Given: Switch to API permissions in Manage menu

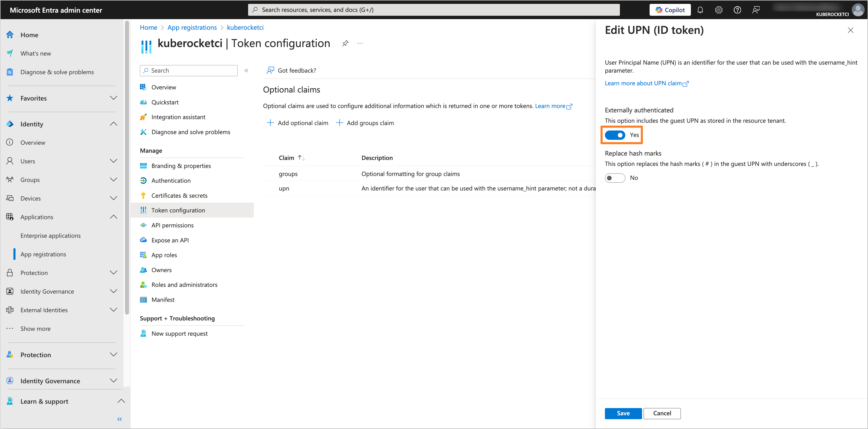Looking at the screenshot, I should point(172,225).
